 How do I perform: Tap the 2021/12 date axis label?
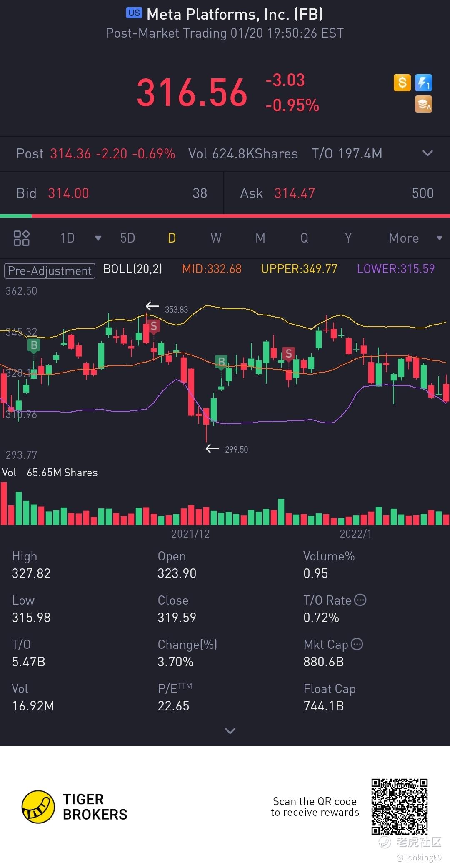[190, 534]
